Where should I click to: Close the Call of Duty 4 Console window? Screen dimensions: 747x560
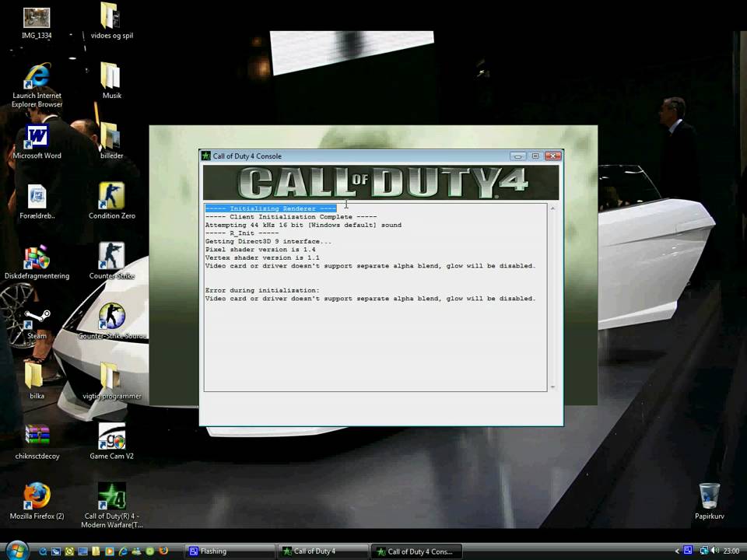pyautogui.click(x=552, y=156)
